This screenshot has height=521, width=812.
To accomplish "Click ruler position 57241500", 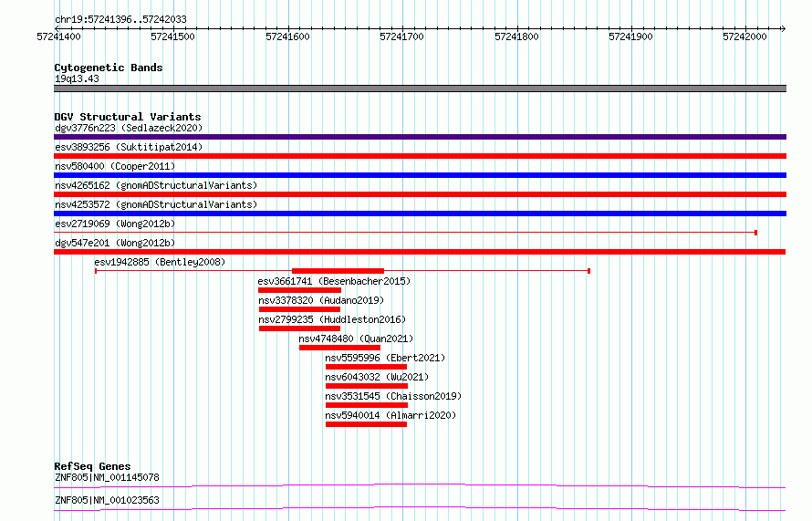I will pos(173,36).
